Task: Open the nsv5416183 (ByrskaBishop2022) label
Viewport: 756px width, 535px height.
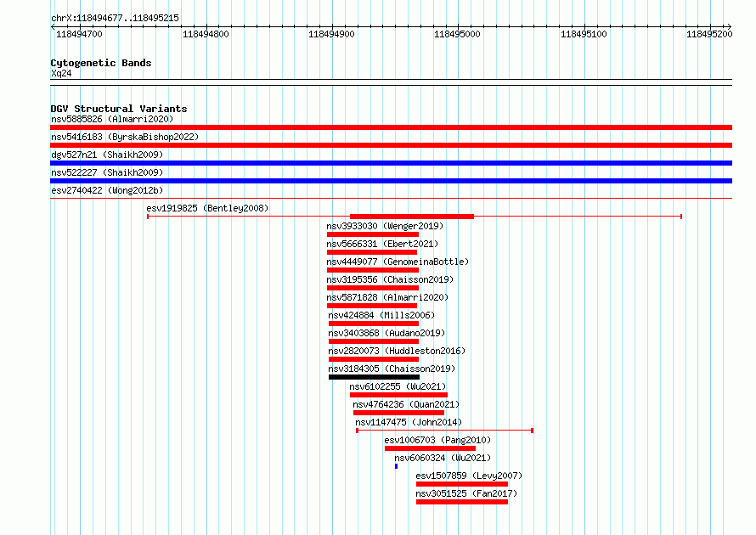Action: [125, 137]
